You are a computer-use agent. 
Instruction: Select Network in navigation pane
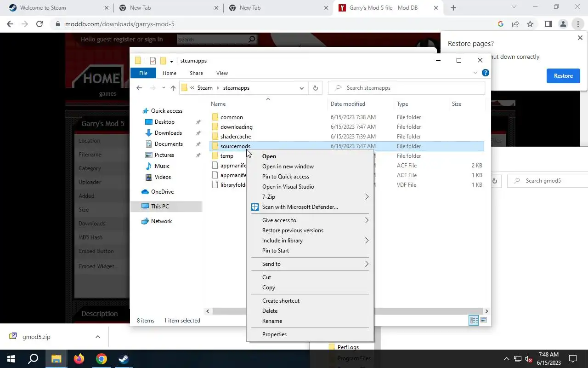click(161, 221)
